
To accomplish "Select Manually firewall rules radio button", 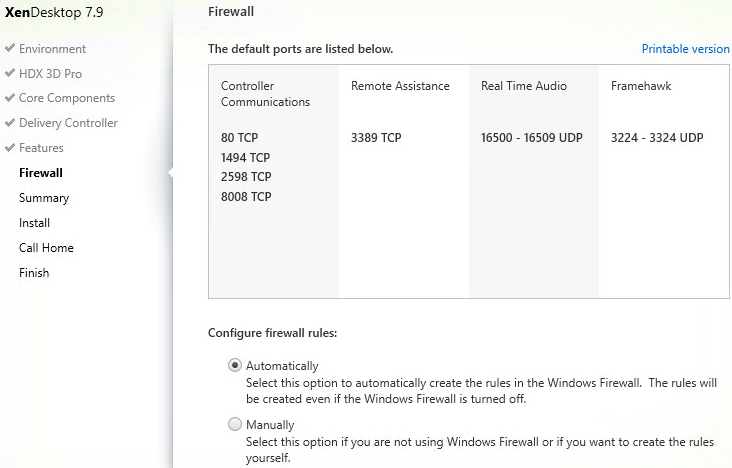I will tap(235, 424).
